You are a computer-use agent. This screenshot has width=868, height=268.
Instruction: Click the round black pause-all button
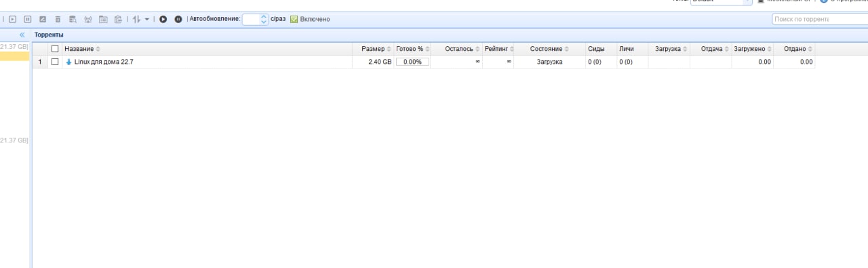pyautogui.click(x=178, y=19)
